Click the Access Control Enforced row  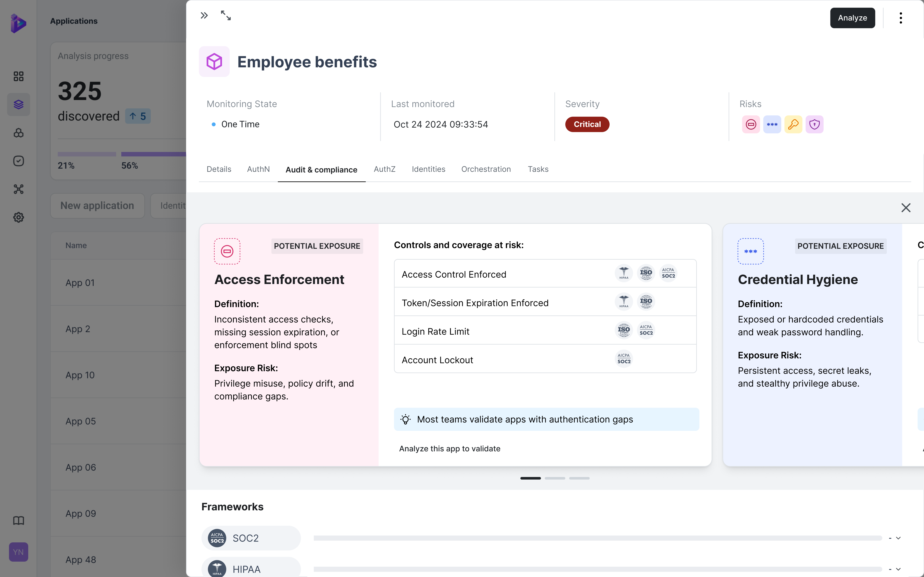click(x=454, y=274)
